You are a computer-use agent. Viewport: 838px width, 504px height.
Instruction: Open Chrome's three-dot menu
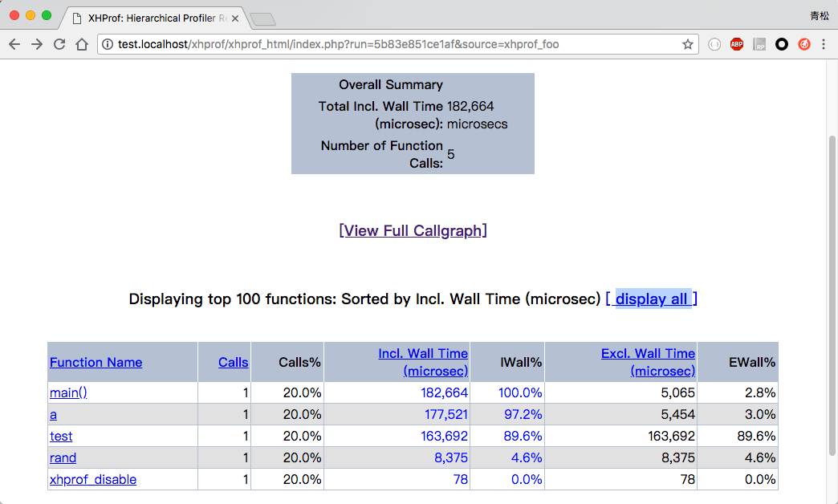click(824, 44)
